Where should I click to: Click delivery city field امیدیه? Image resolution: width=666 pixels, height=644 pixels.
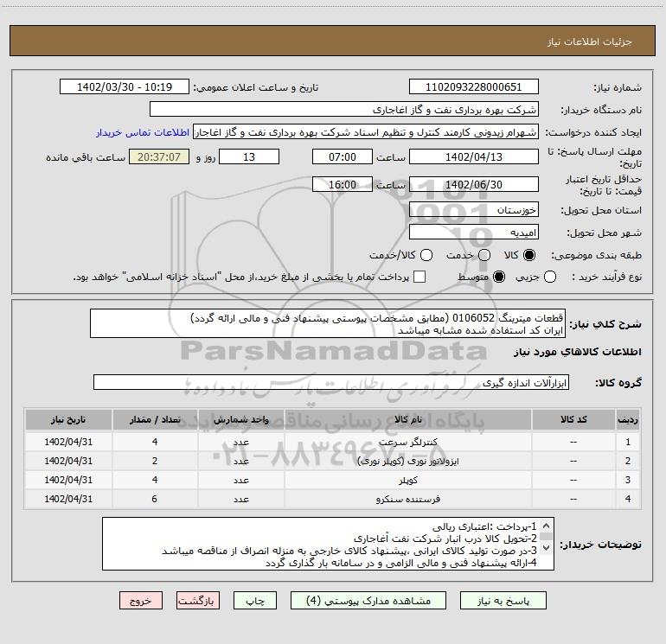coord(474,233)
